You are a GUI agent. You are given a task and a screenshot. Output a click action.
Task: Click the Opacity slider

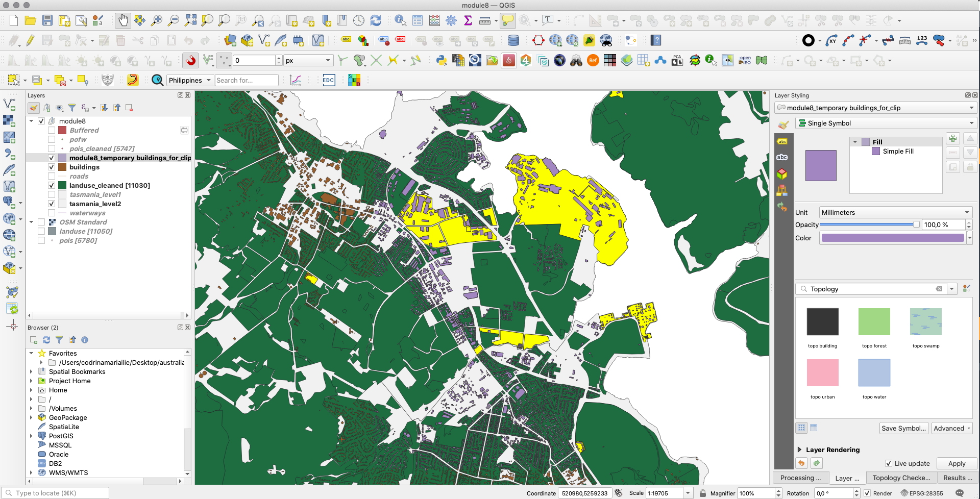point(870,224)
